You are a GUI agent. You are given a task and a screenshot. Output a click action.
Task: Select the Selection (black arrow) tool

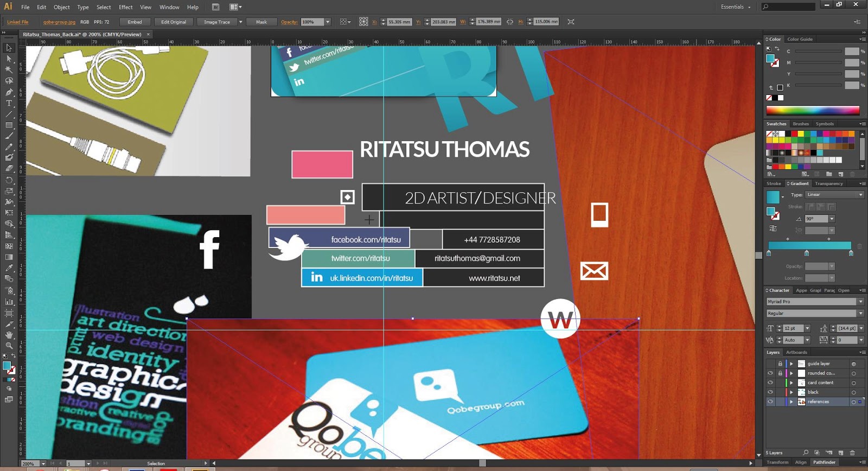(9, 48)
